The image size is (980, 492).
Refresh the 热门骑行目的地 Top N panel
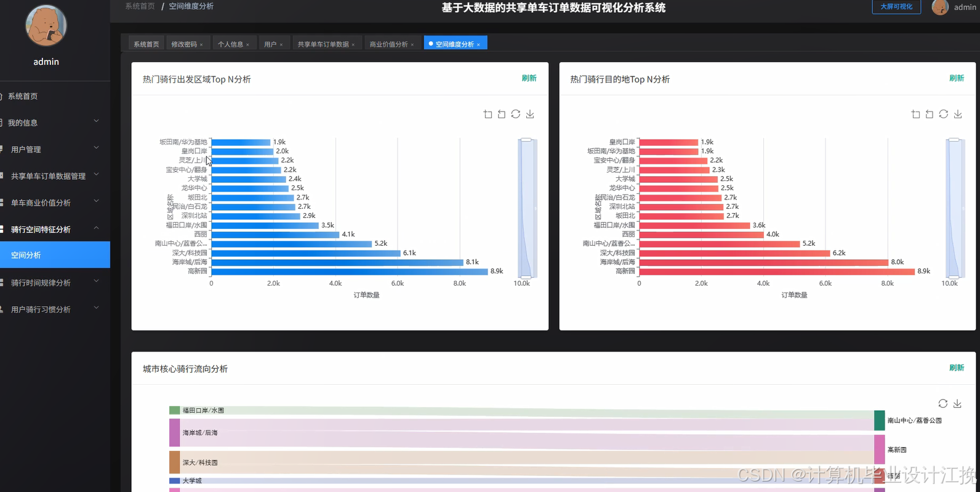click(957, 78)
